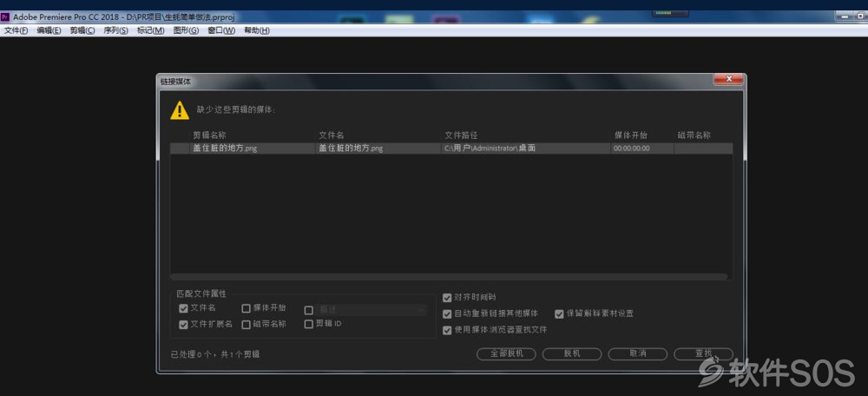Open the 序列(S) menu
Image resolution: width=868 pixels, height=396 pixels.
115,30
